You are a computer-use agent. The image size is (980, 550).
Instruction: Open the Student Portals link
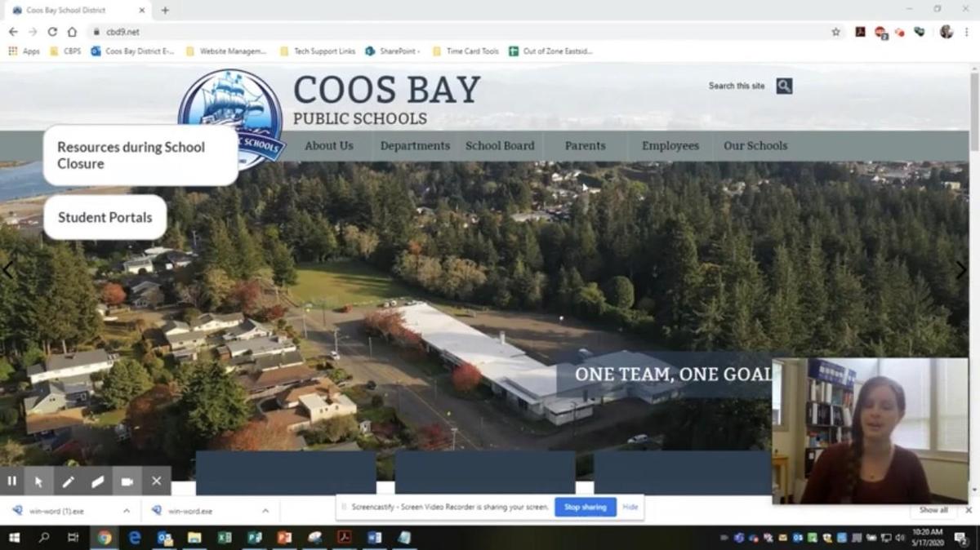tap(105, 217)
